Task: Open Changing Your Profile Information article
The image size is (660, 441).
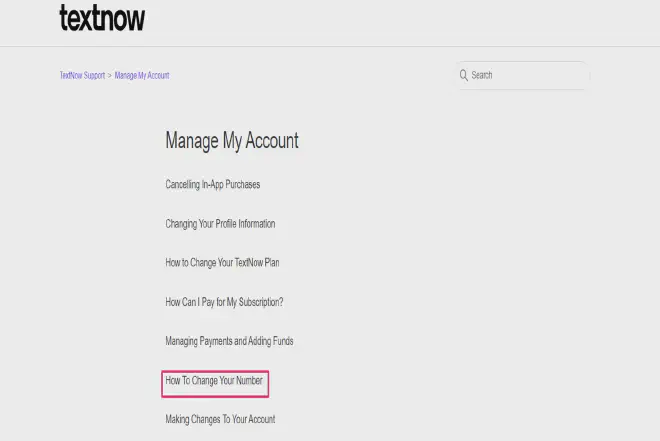Action: tap(220, 223)
